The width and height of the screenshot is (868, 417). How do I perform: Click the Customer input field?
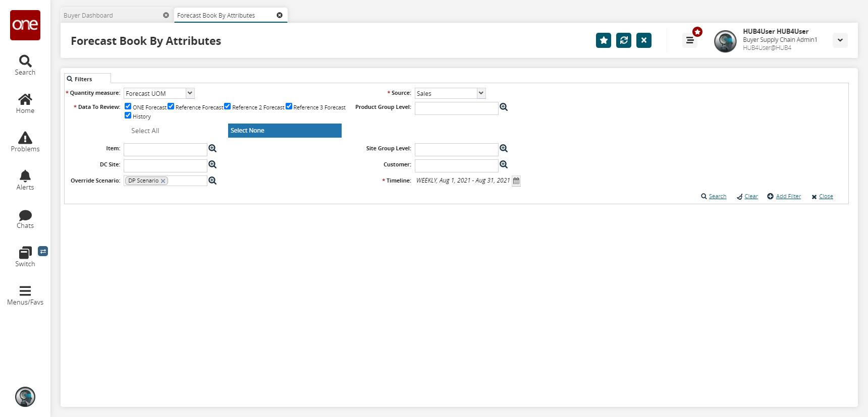(x=457, y=165)
